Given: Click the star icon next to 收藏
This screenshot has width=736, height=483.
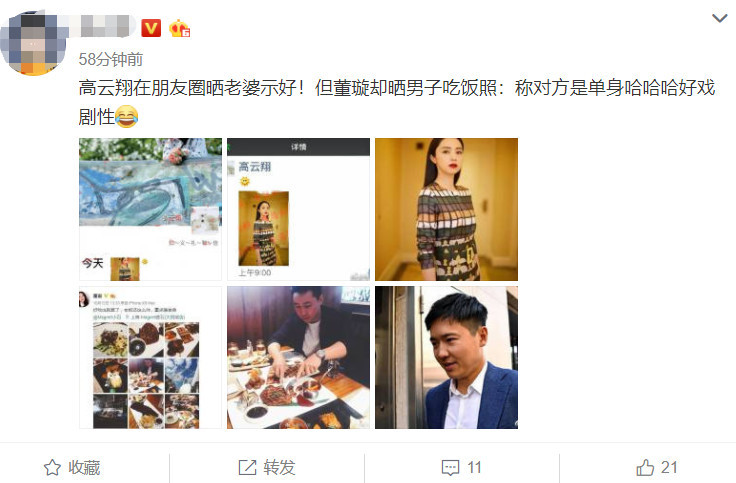Looking at the screenshot, I should (x=52, y=468).
